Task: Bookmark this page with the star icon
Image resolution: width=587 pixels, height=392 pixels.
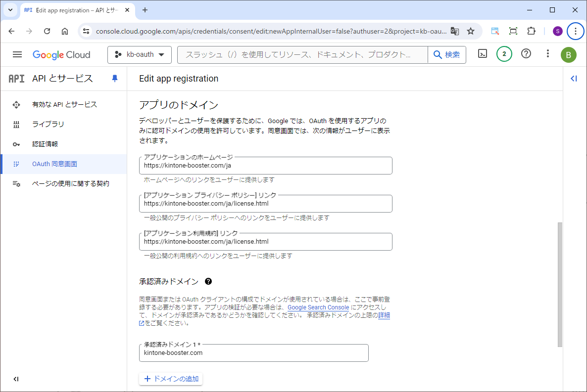Action: (x=471, y=31)
